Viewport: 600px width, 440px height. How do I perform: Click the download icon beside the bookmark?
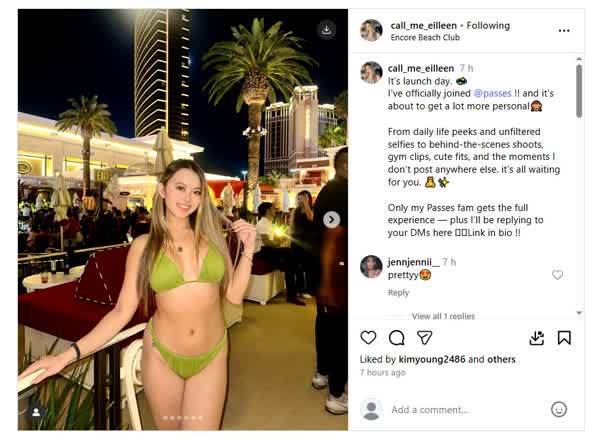pos(536,338)
